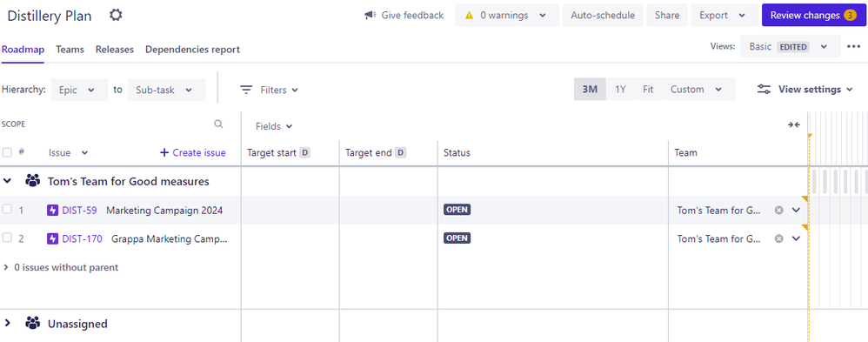Toggle the select-all issues checkbox
Screen dimensions: 868x342
coord(7,152)
